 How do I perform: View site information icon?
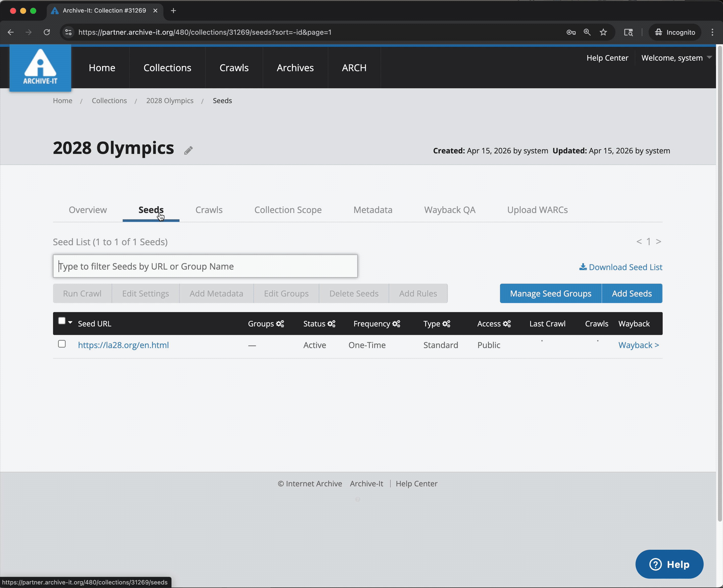click(68, 32)
